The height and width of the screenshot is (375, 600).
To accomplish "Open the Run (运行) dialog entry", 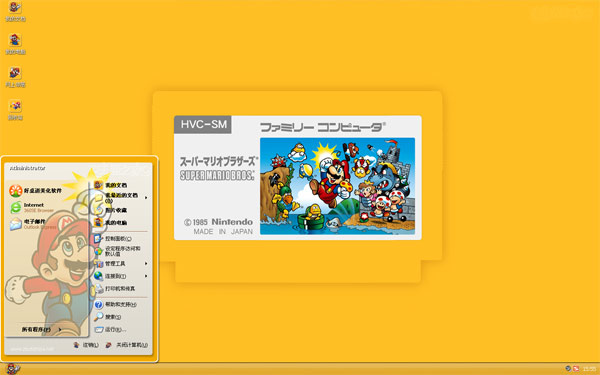I will (110, 329).
